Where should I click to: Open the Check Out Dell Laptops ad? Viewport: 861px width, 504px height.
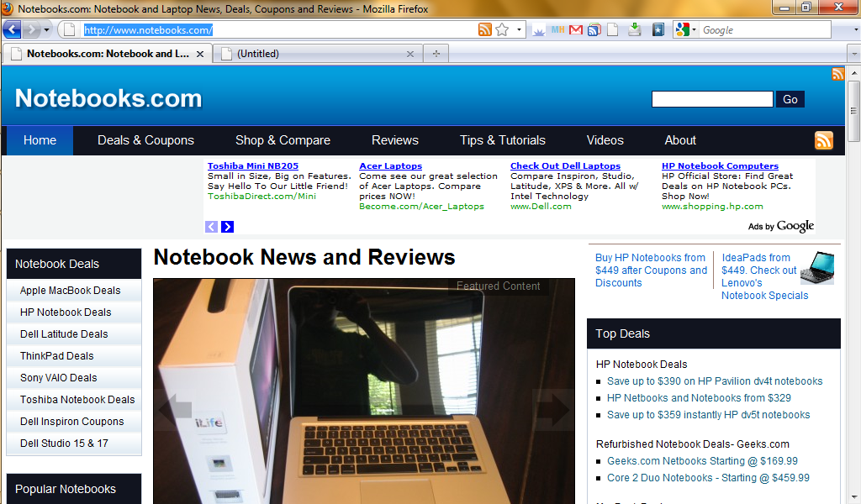(565, 165)
